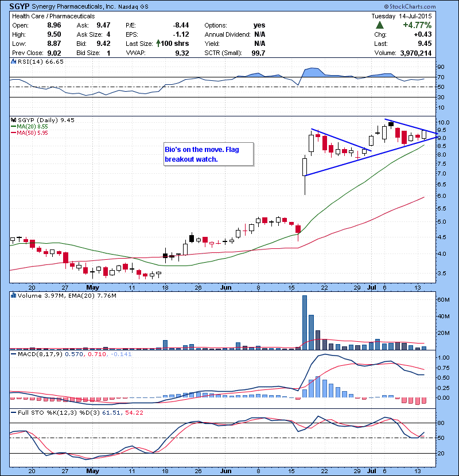459x476 pixels.
Task: Click the 10.0 price scale label
Action: 444,122
